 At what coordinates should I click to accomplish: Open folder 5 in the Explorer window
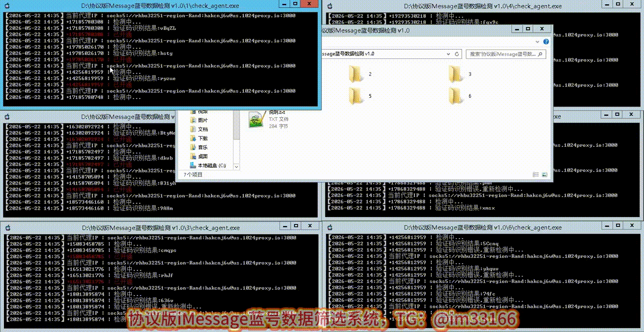[356, 96]
